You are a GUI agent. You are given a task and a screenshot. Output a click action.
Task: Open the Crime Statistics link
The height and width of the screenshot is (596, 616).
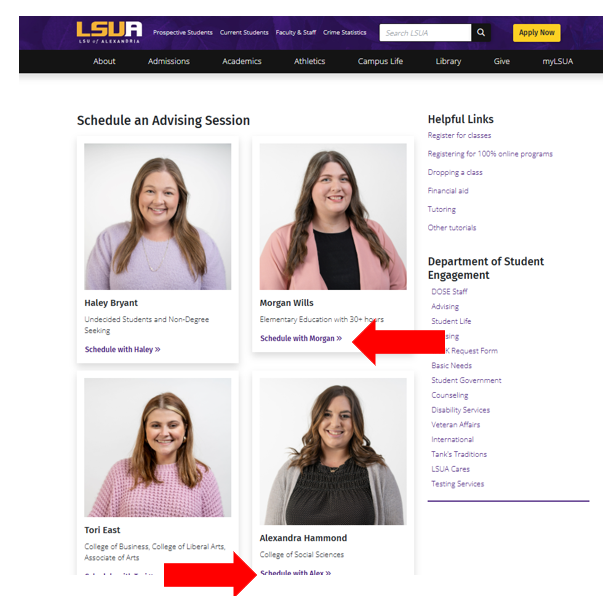[x=345, y=33]
